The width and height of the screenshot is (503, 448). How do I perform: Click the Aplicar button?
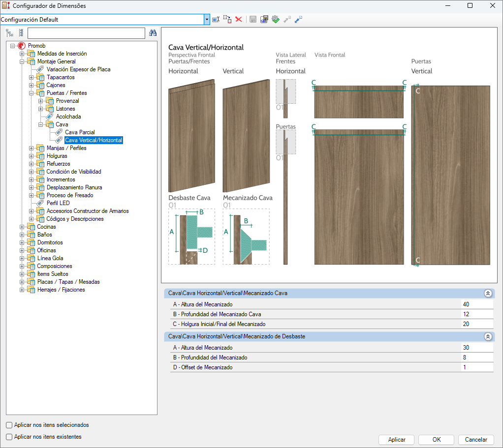pos(397,440)
